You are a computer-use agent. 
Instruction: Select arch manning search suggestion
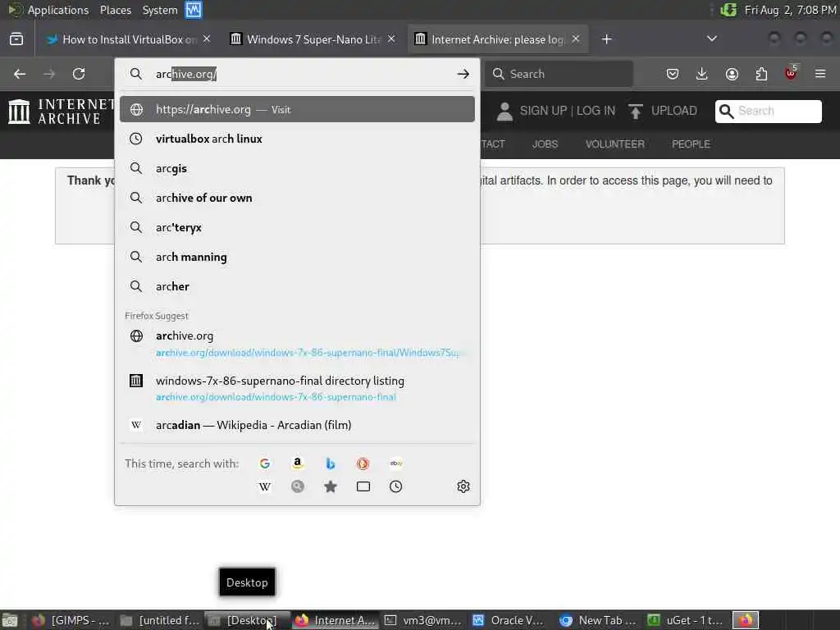point(297,257)
